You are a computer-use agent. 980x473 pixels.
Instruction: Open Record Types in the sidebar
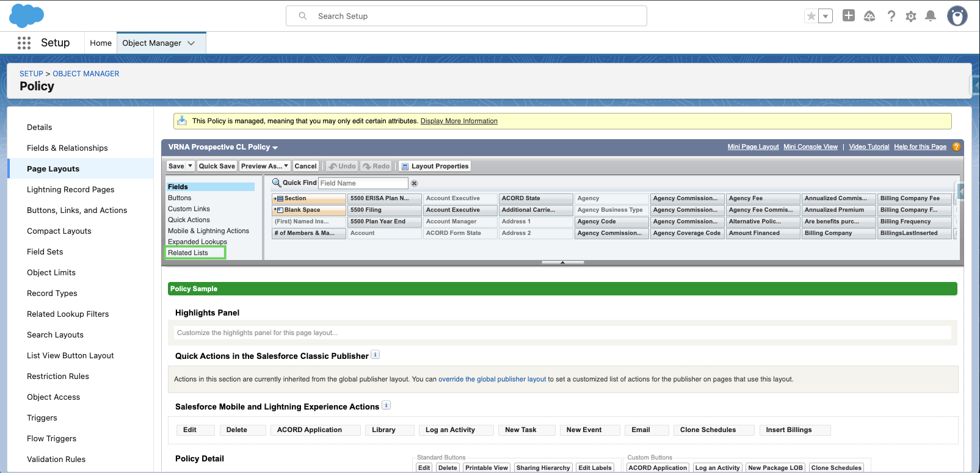[52, 293]
